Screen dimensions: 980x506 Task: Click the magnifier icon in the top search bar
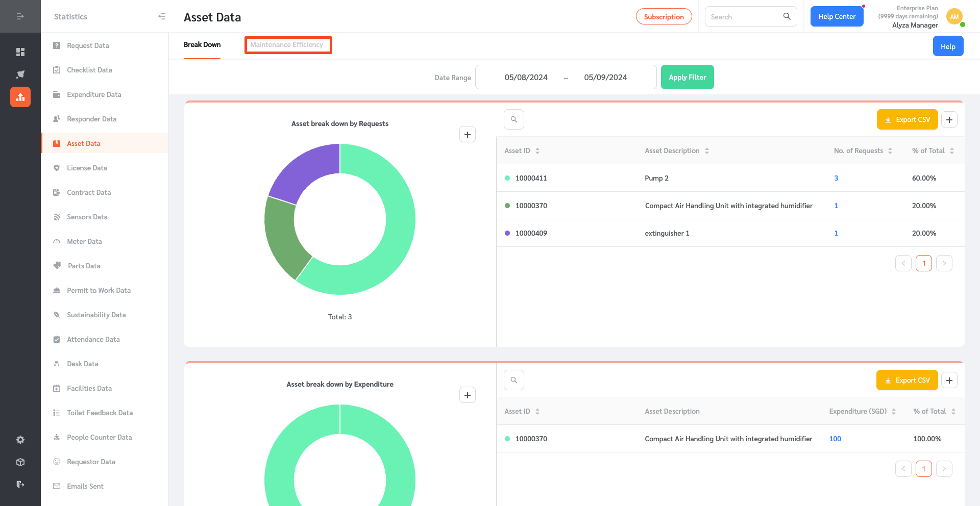pyautogui.click(x=786, y=16)
